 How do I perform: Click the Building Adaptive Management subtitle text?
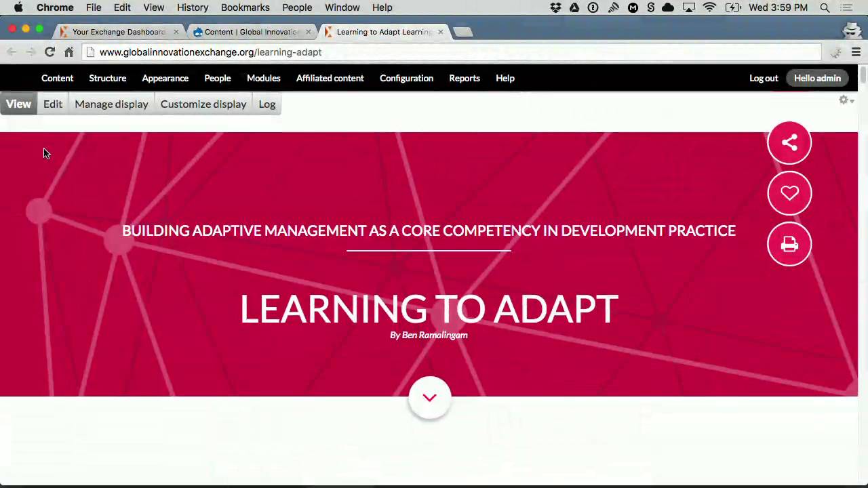tap(429, 230)
